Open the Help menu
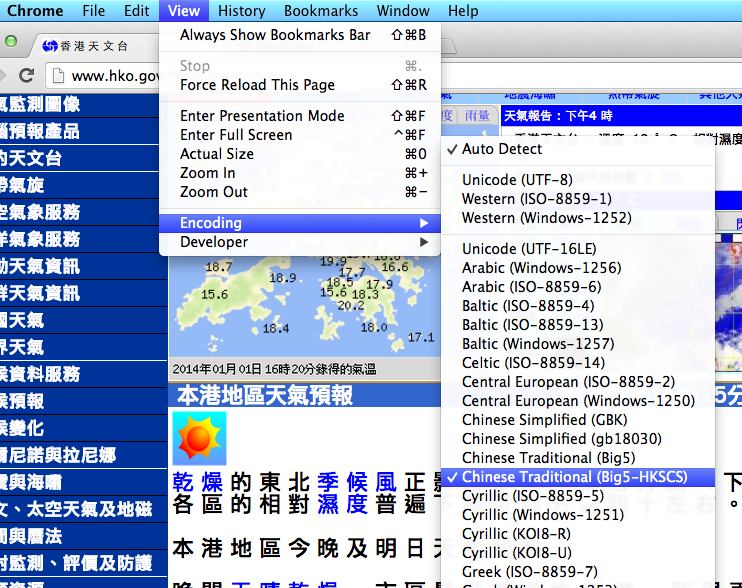The height and width of the screenshot is (588, 742). click(x=463, y=10)
